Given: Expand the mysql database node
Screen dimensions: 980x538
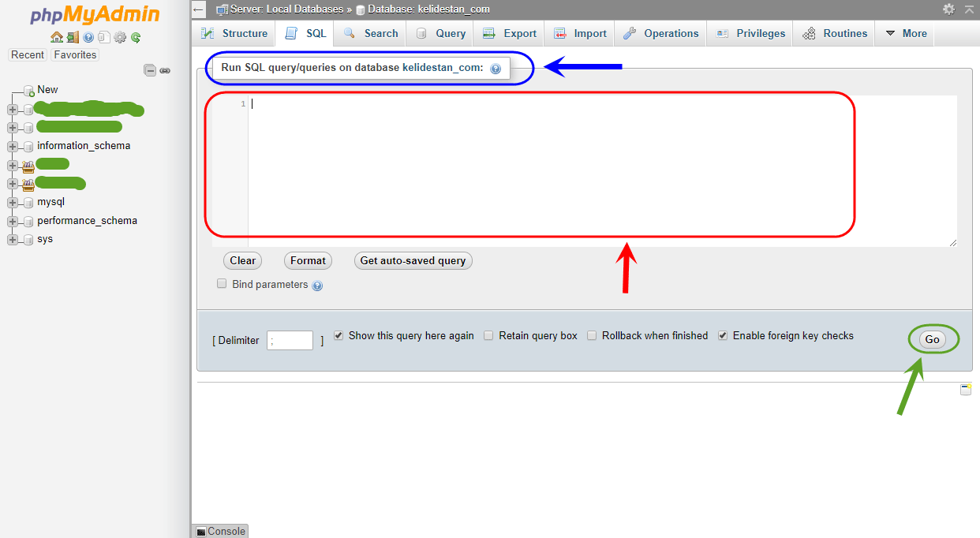Looking at the screenshot, I should [x=12, y=202].
